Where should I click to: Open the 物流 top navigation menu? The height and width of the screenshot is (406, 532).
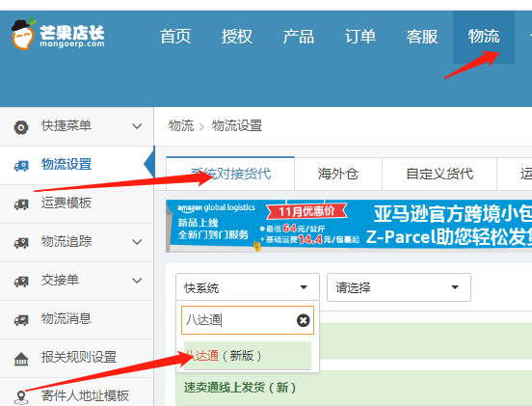[484, 37]
